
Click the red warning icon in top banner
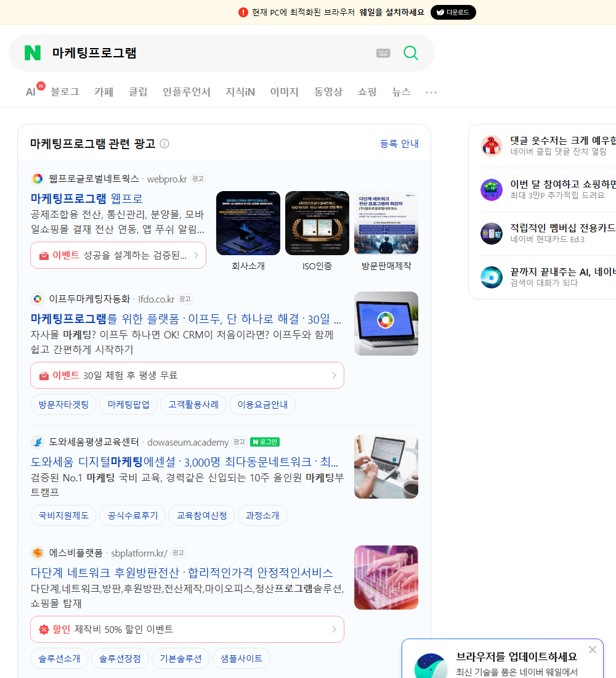pos(243,12)
